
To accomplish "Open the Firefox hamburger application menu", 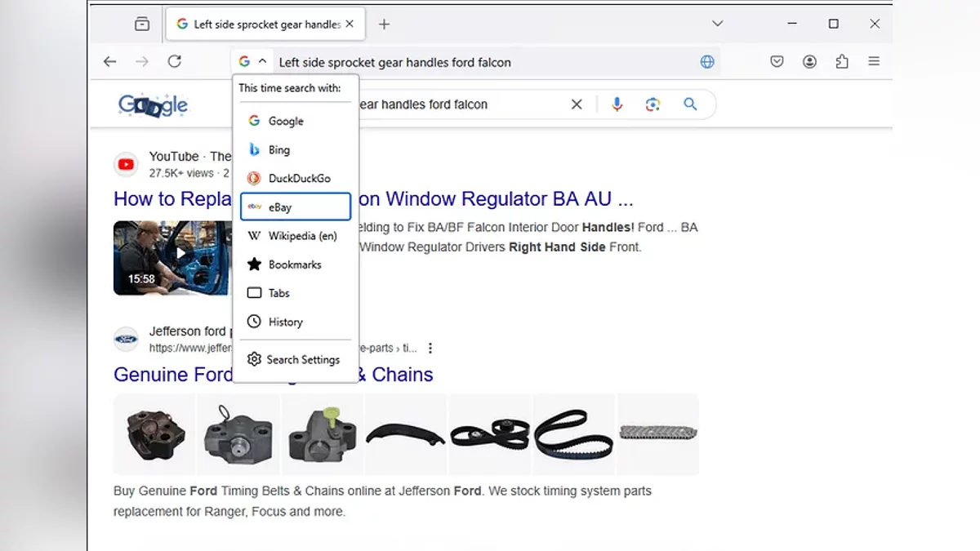I will [874, 61].
